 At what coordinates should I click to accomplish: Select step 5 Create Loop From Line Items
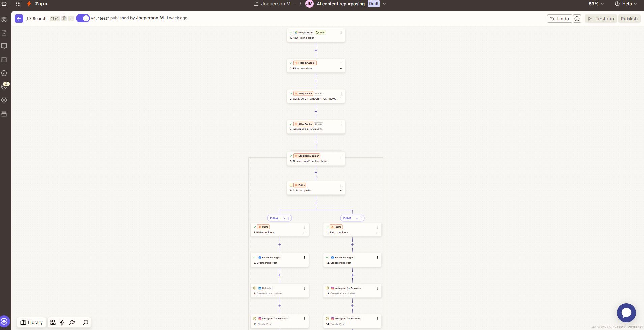tap(316, 158)
